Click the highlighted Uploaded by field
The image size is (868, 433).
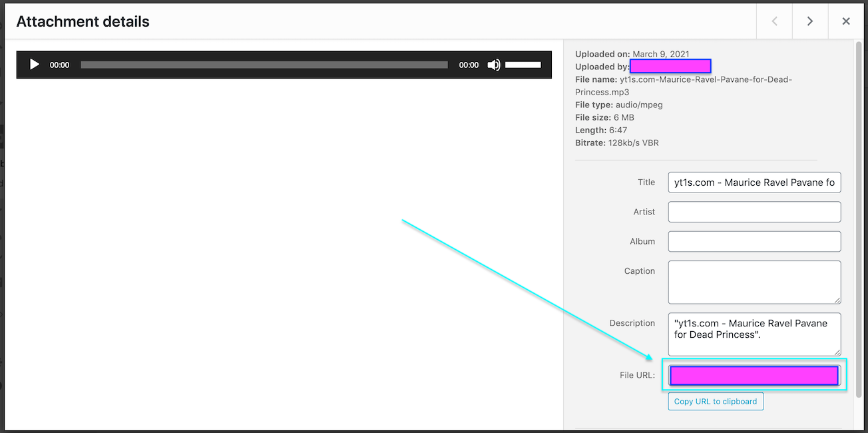[670, 66]
